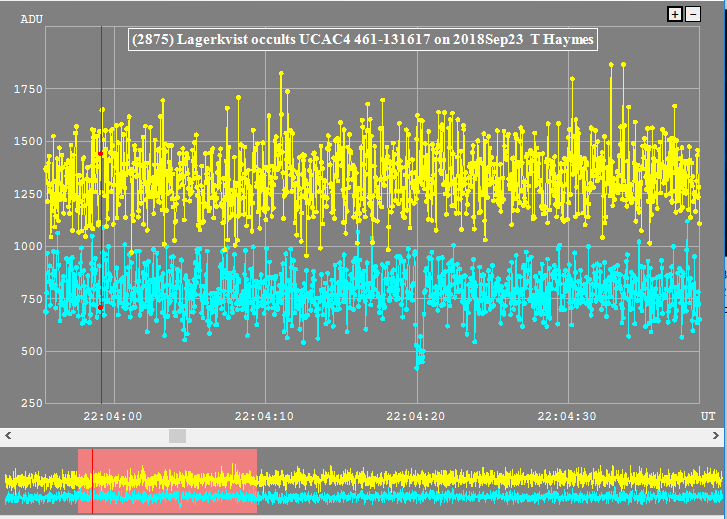The image size is (727, 519).
Task: Select the red point on the yellow curve
Action: (x=101, y=153)
